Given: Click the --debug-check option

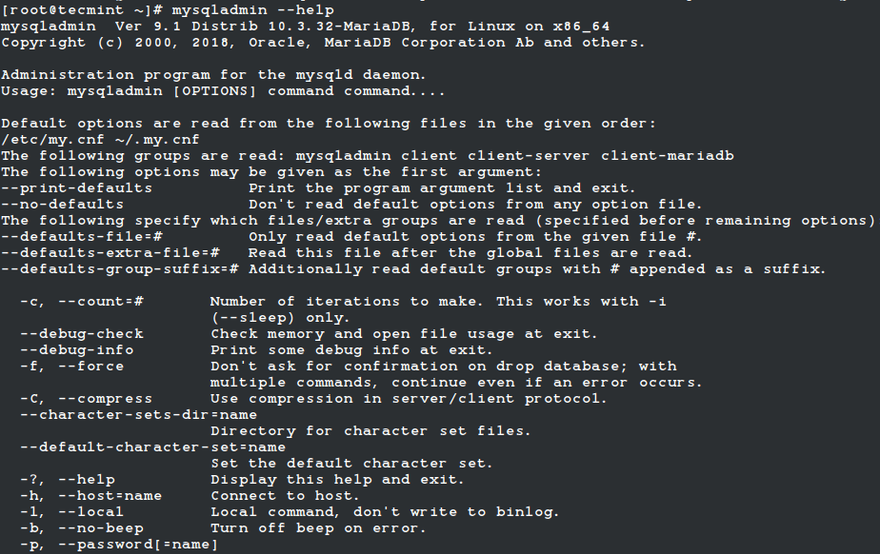Looking at the screenshot, I should pyautogui.click(x=82, y=333).
